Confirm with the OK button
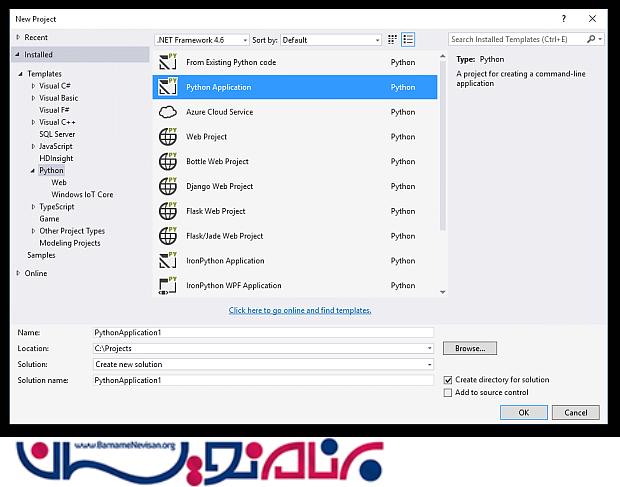Screen dimensions: 620x487 coord(524,412)
